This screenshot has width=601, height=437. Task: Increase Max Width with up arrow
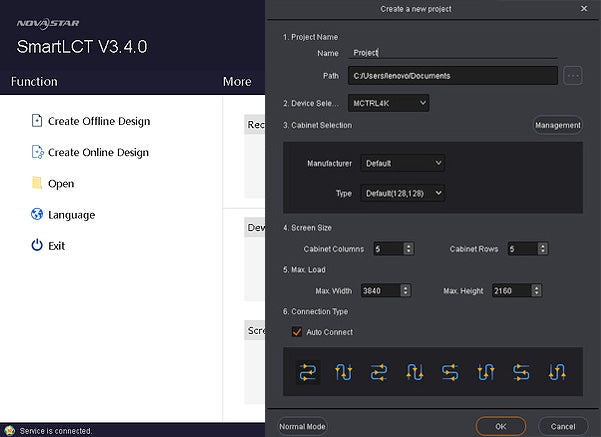pyautogui.click(x=405, y=288)
